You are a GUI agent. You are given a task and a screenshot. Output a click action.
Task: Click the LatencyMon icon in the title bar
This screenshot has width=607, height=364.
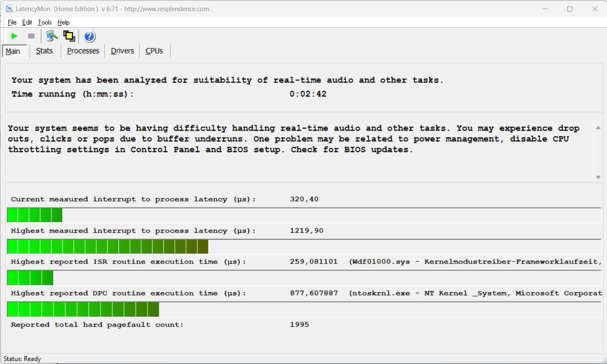(x=9, y=9)
